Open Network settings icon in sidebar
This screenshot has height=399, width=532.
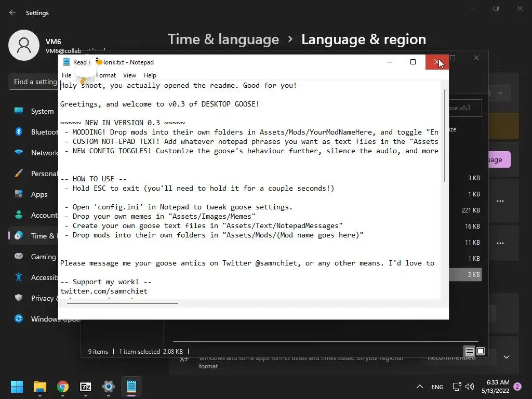(19, 152)
